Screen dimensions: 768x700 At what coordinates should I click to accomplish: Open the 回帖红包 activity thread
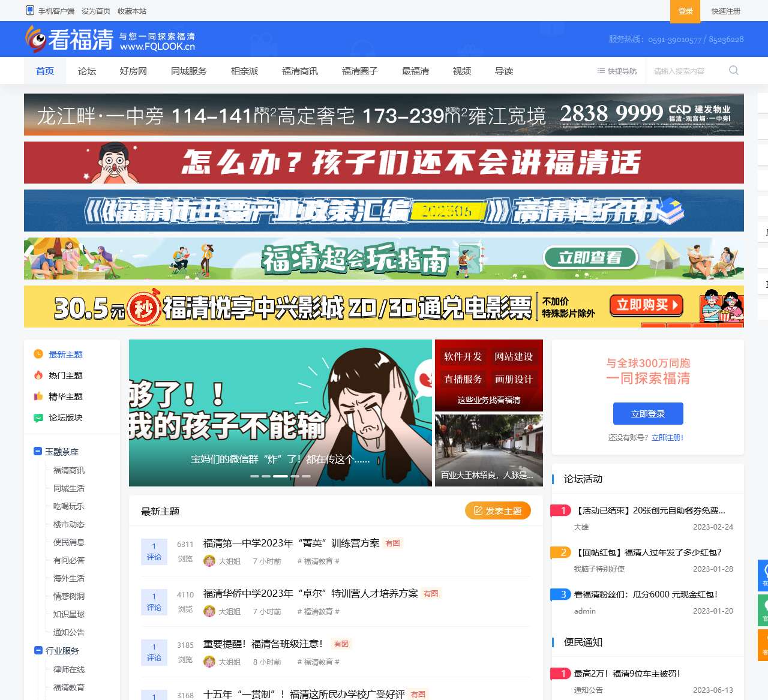pyautogui.click(x=648, y=552)
